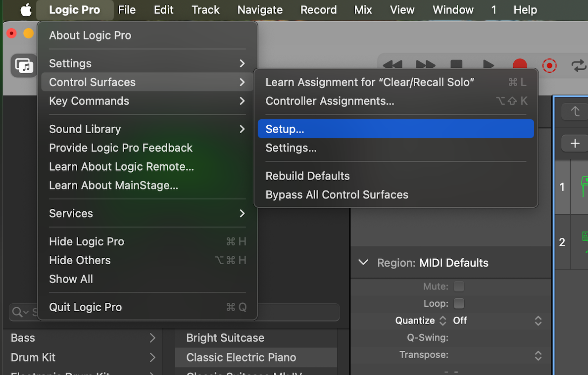
Task: Open the View menu
Action: click(x=402, y=10)
